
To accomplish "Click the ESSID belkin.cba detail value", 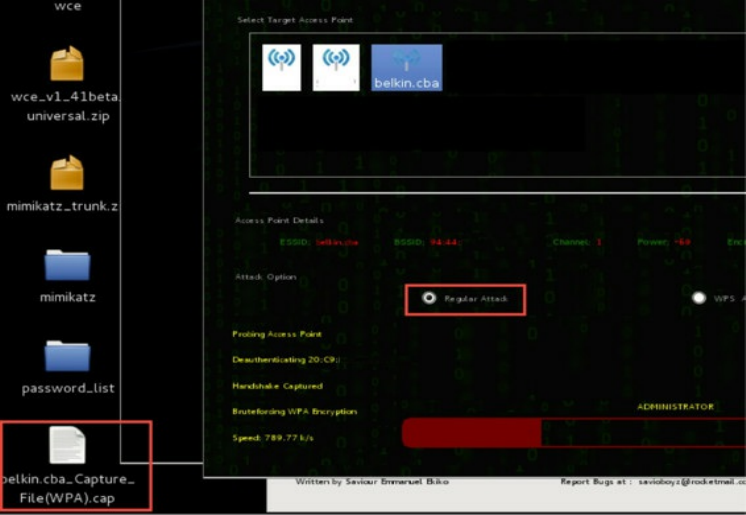I will click(337, 242).
